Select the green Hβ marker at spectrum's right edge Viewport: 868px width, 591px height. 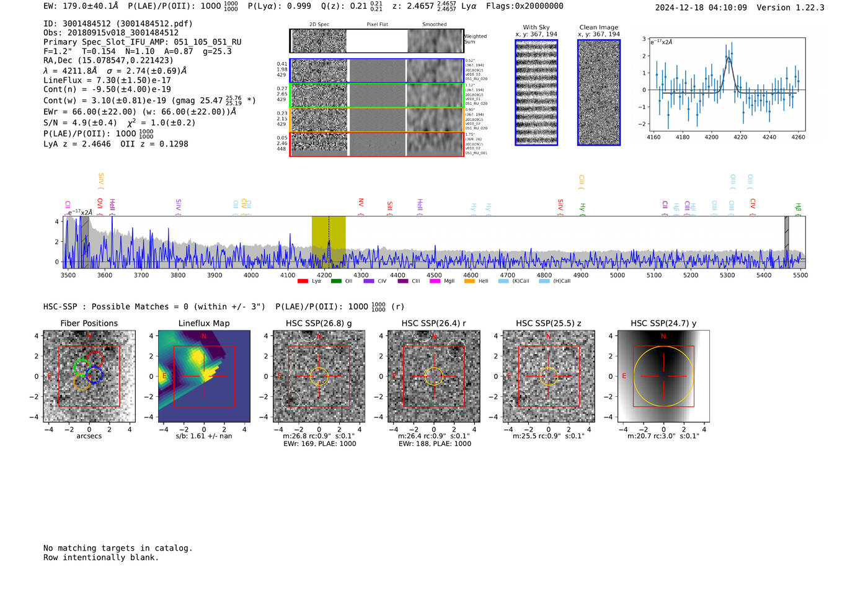(x=799, y=210)
